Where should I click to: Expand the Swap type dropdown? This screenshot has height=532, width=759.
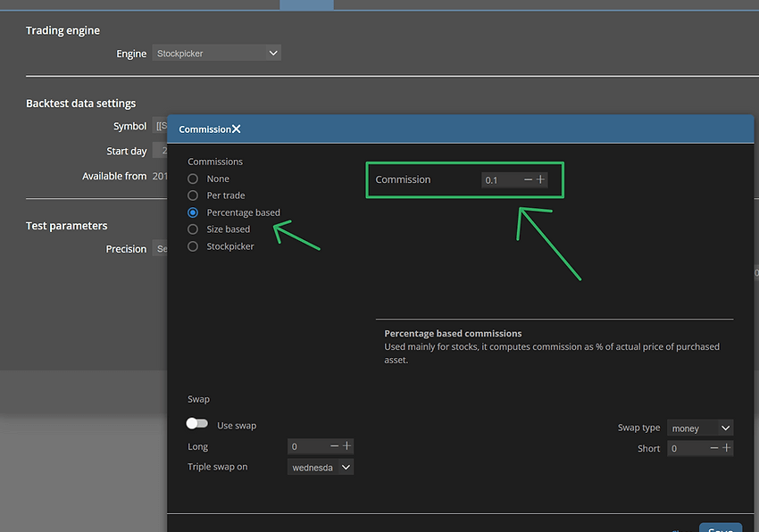pos(700,428)
